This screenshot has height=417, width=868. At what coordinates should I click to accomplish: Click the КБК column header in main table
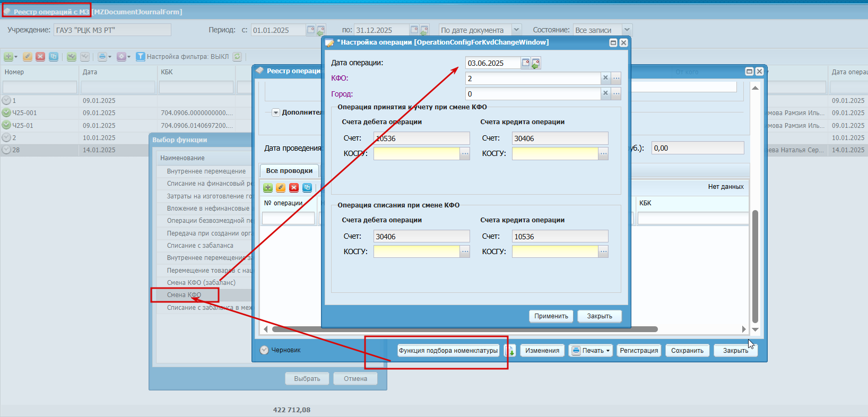196,72
